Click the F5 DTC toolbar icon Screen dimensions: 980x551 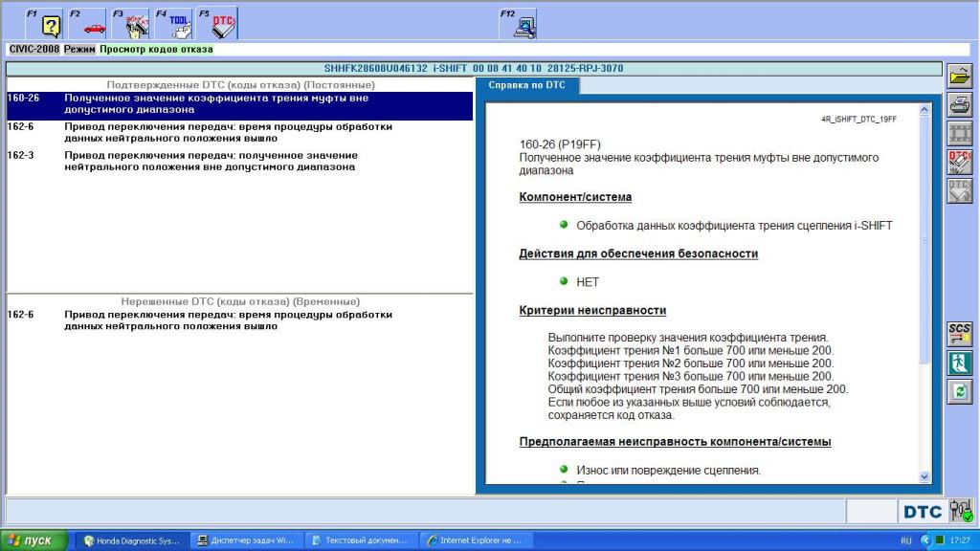click(217, 24)
